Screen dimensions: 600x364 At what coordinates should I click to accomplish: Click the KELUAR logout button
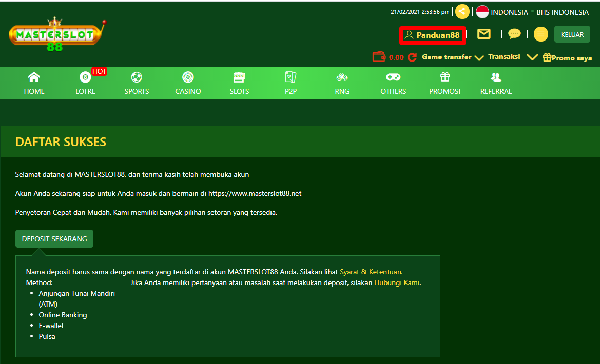(x=572, y=34)
